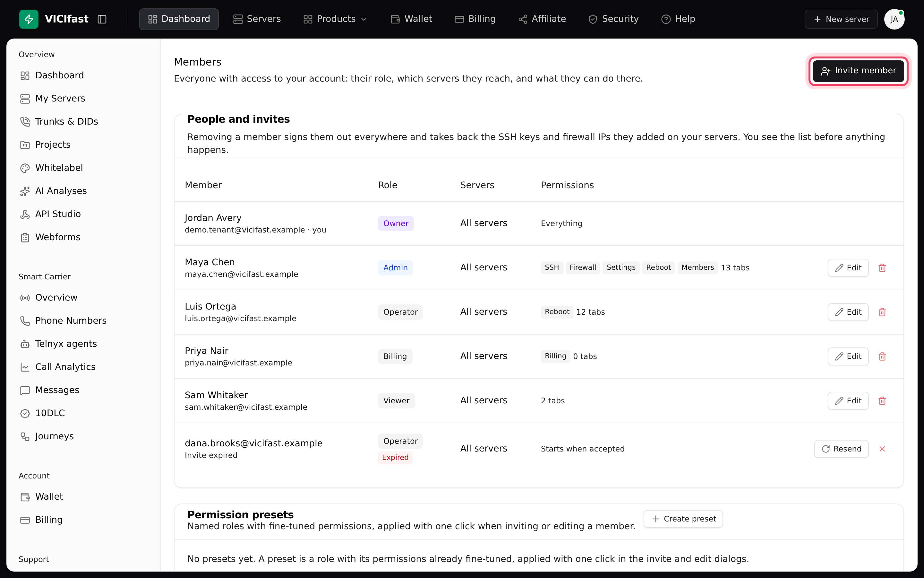Screen dimensions: 924x578
Task: Click the Invite member button
Action: tap(858, 71)
